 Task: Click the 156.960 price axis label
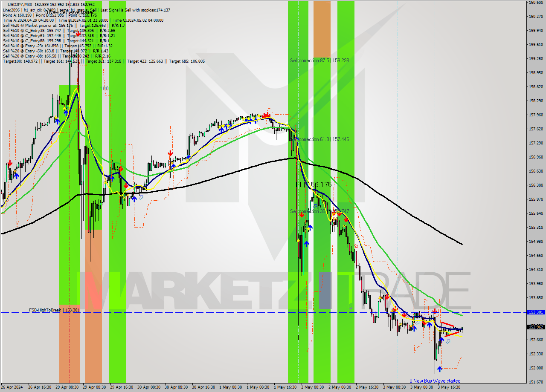(x=536, y=157)
